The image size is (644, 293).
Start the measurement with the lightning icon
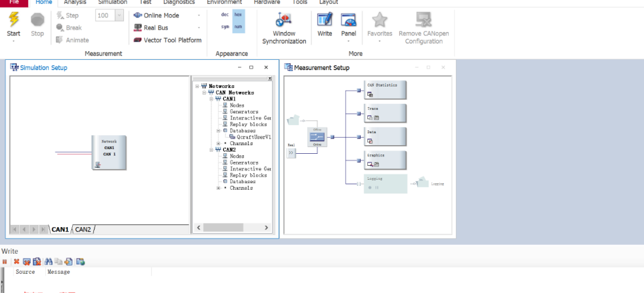click(13, 20)
